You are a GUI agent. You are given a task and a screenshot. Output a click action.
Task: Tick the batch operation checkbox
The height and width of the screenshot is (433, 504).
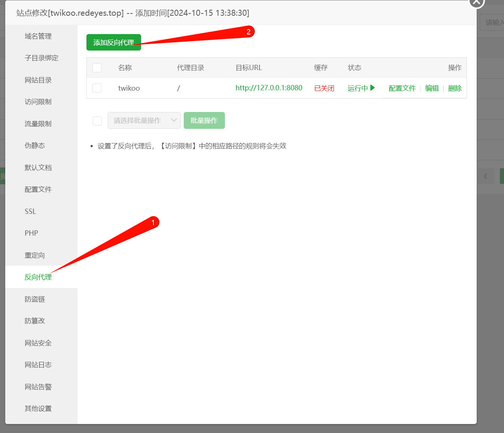[x=97, y=121]
